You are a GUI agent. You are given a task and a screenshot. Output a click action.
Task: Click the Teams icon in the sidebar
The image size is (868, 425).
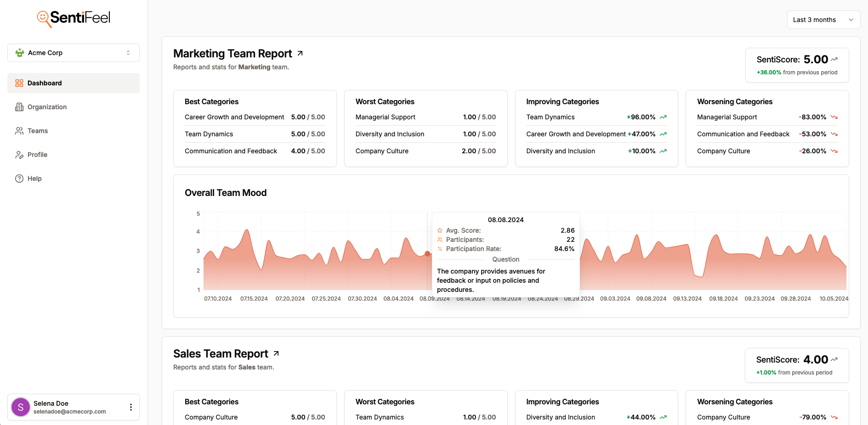point(19,131)
